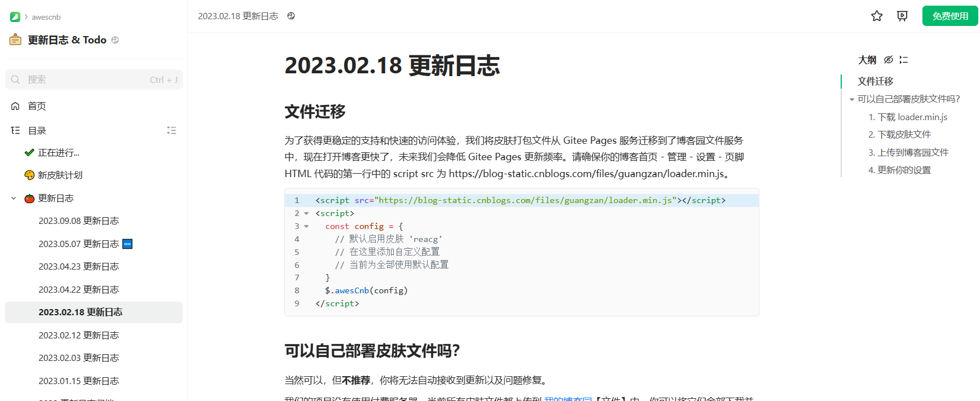
Task: Star this document with the favorite icon
Action: pyautogui.click(x=877, y=16)
